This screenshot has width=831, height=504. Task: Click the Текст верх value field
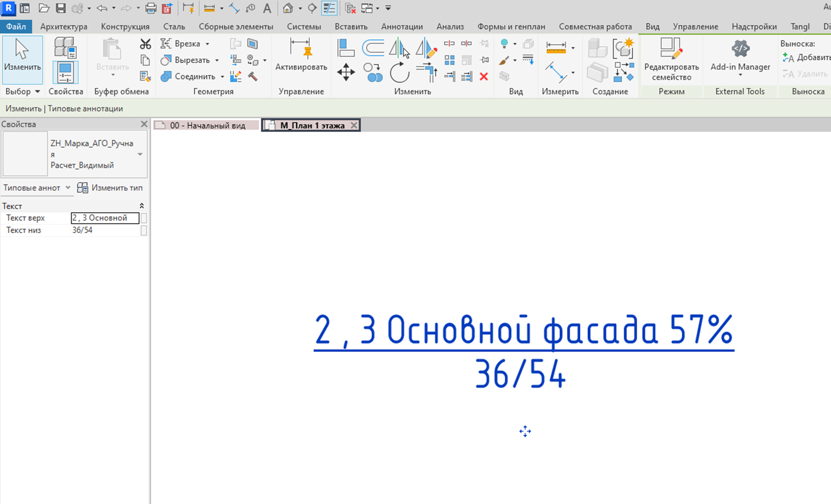point(105,218)
